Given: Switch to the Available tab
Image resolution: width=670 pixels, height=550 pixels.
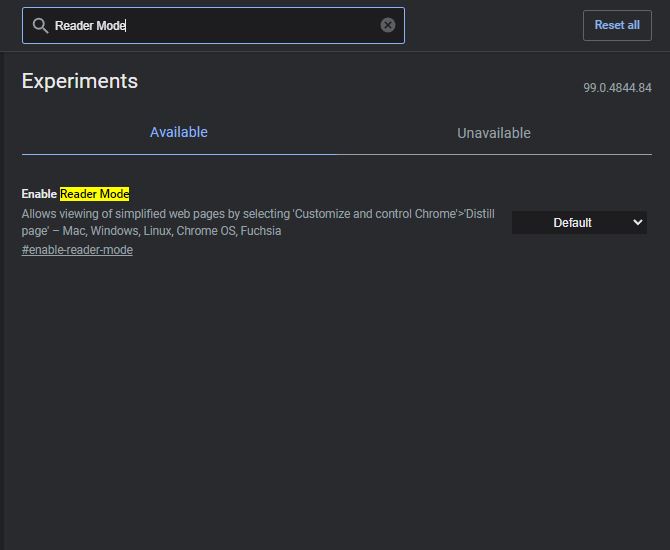Looking at the screenshot, I should coord(179,132).
